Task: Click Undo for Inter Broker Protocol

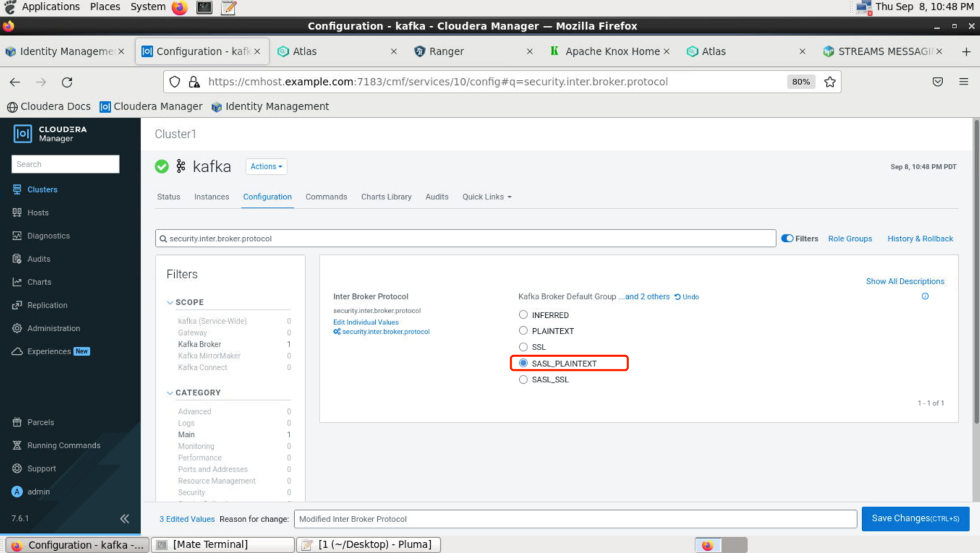Action: tap(686, 297)
